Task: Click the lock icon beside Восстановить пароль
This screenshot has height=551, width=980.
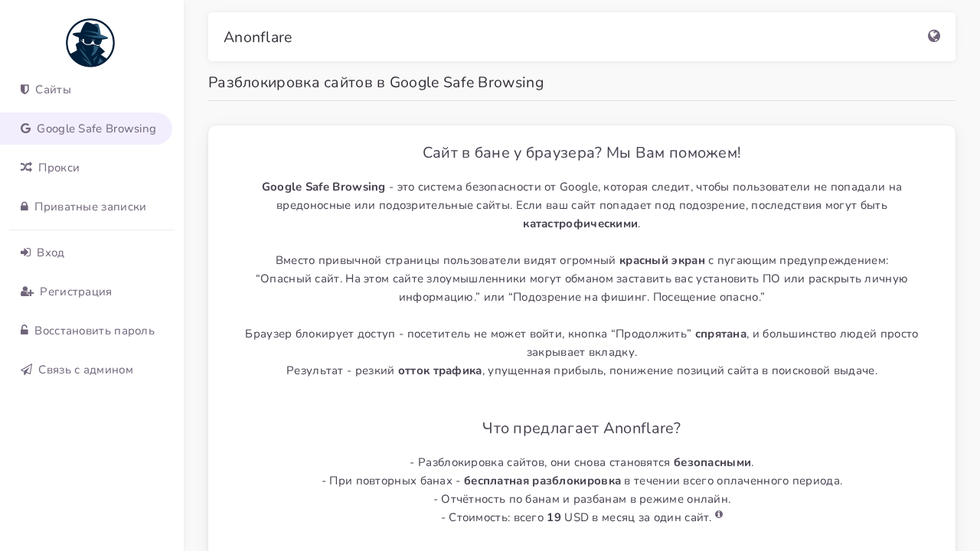Action: (24, 331)
